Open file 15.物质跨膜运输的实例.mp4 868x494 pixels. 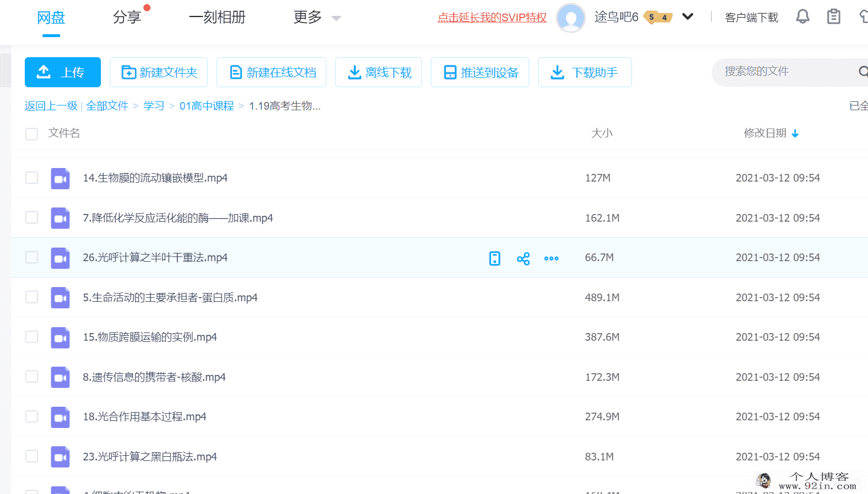(x=150, y=337)
